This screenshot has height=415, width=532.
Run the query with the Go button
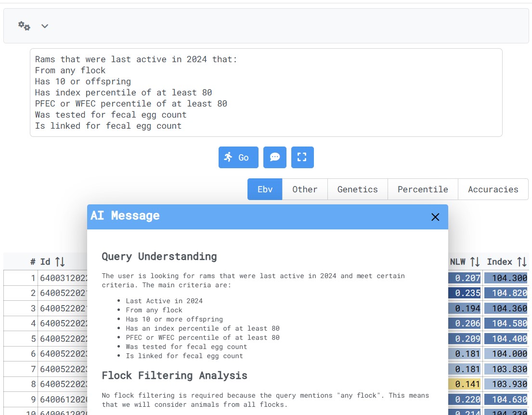(238, 157)
